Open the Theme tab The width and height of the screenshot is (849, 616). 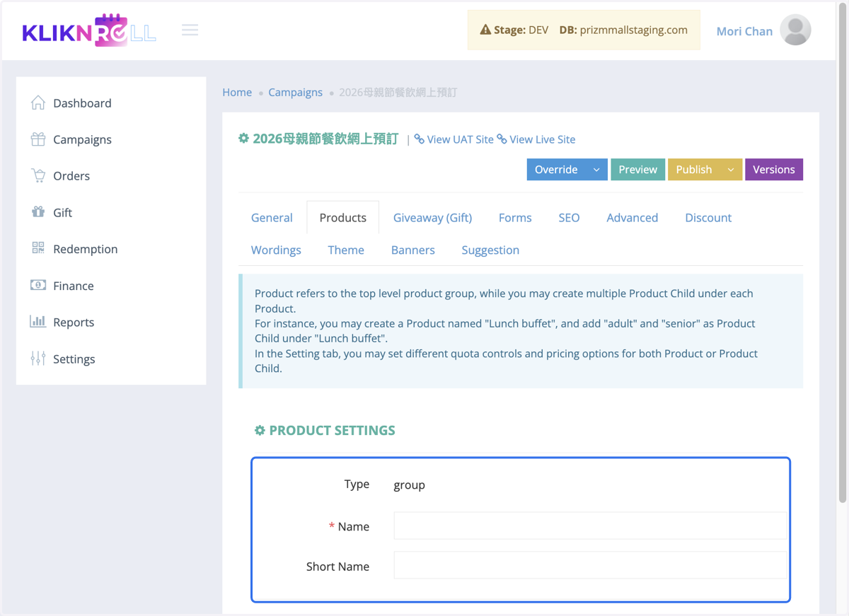[346, 250]
